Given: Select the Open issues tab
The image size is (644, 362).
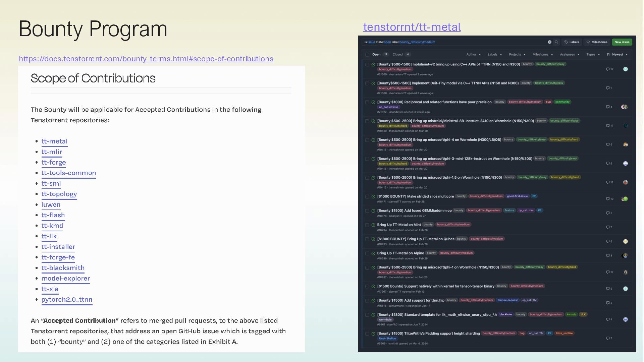Looking at the screenshot, I should [x=376, y=55].
